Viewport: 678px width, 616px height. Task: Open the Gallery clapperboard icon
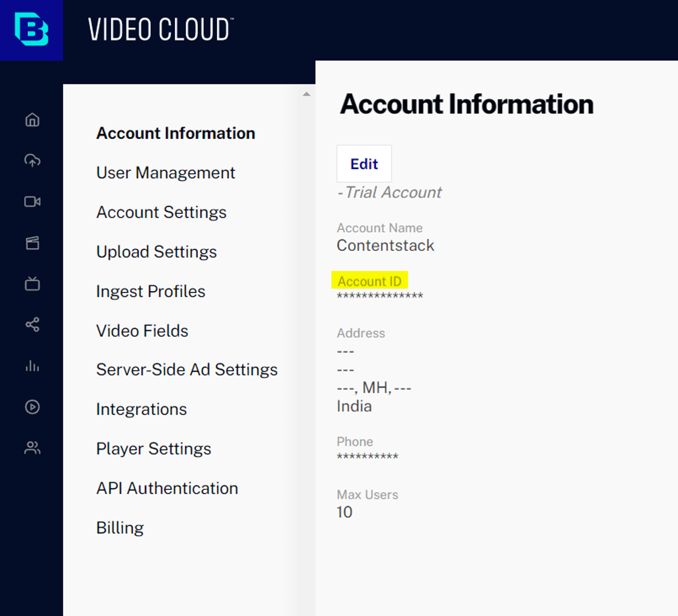tap(32, 243)
